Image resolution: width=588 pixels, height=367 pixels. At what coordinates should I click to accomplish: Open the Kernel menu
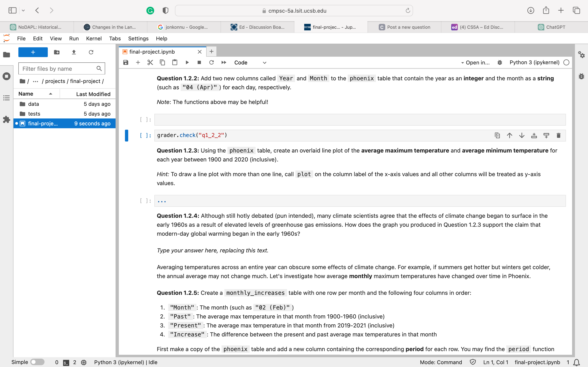pos(94,38)
